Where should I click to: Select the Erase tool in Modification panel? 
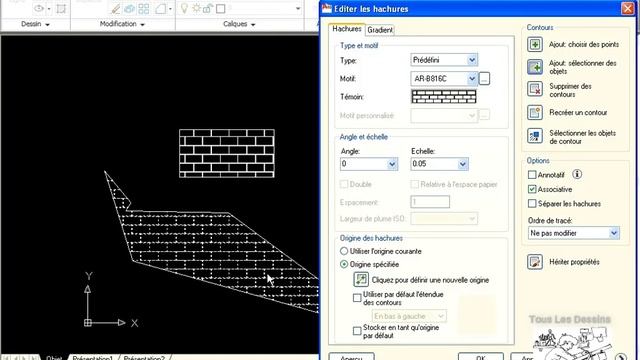coord(116,9)
